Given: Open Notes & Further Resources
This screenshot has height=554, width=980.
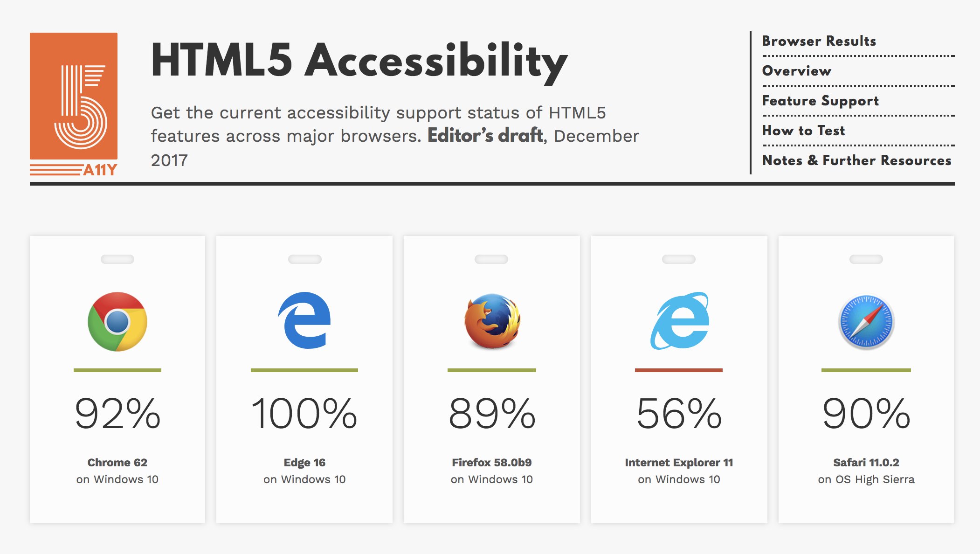Looking at the screenshot, I should [856, 160].
